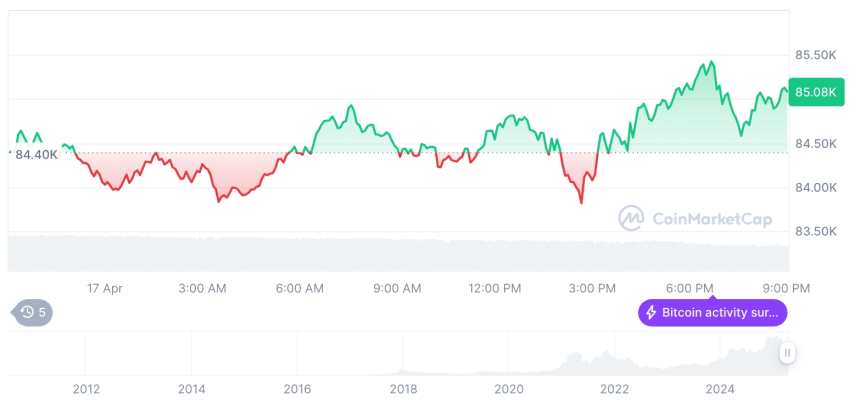
Task: Click the green 85.08K current price label
Action: pos(814,92)
